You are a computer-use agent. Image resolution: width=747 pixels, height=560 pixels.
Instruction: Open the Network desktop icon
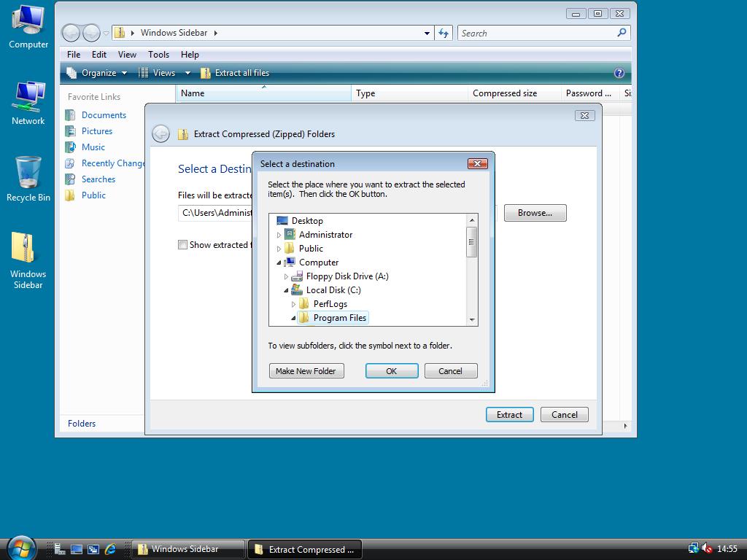tap(28, 104)
